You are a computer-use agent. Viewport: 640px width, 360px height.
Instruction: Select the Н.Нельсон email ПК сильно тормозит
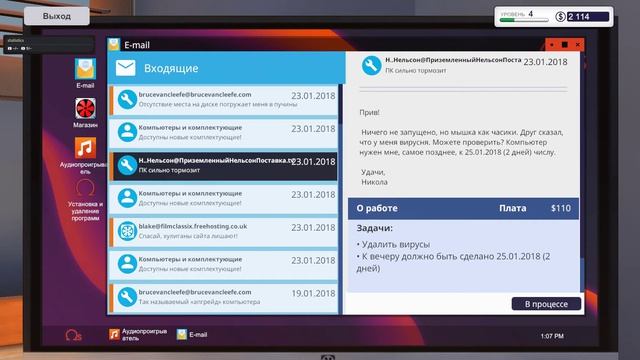coord(224,166)
